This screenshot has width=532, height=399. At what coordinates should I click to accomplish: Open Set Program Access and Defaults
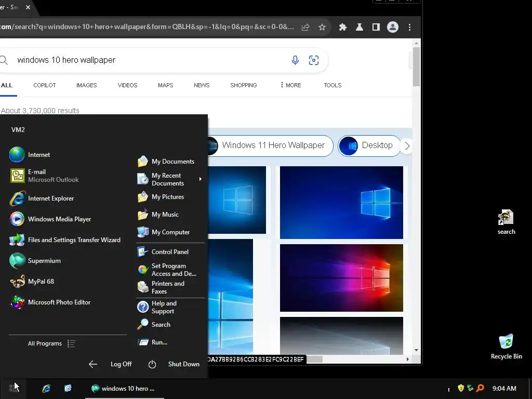[x=167, y=270]
